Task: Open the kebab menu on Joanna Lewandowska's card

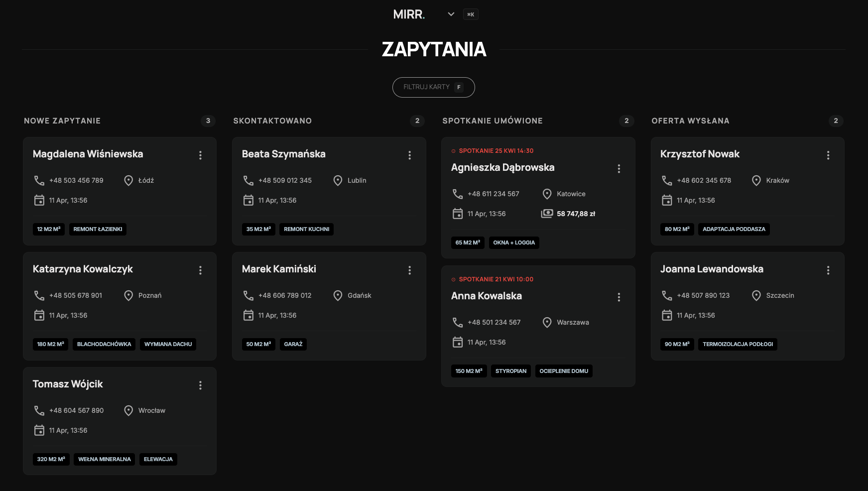Action: pyautogui.click(x=828, y=270)
